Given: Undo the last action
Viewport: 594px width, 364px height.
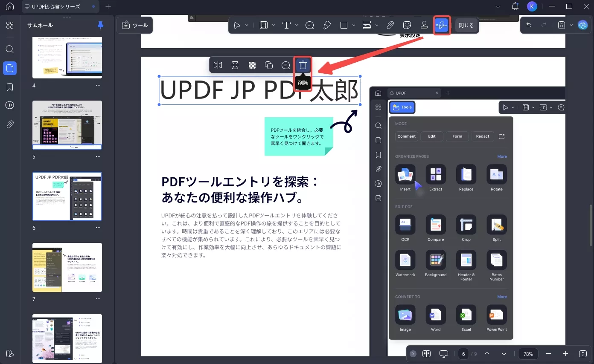Looking at the screenshot, I should pos(529,25).
